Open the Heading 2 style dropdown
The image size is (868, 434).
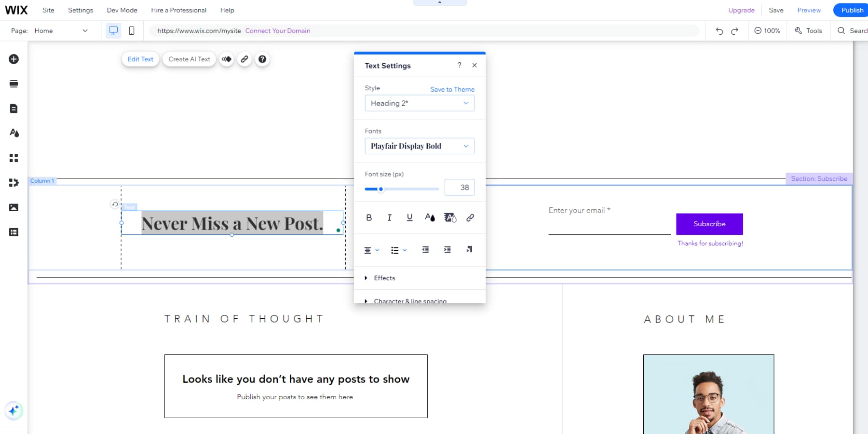click(x=419, y=103)
